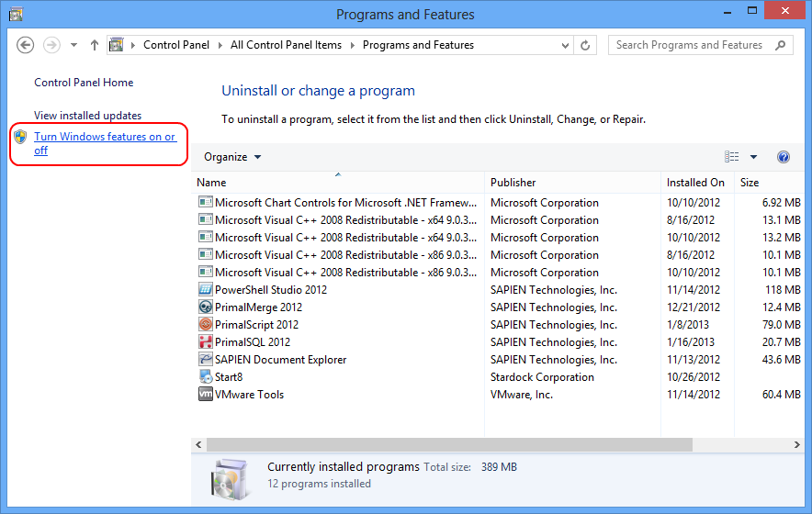812x514 pixels.
Task: Click the change view icon
Action: [x=732, y=157]
